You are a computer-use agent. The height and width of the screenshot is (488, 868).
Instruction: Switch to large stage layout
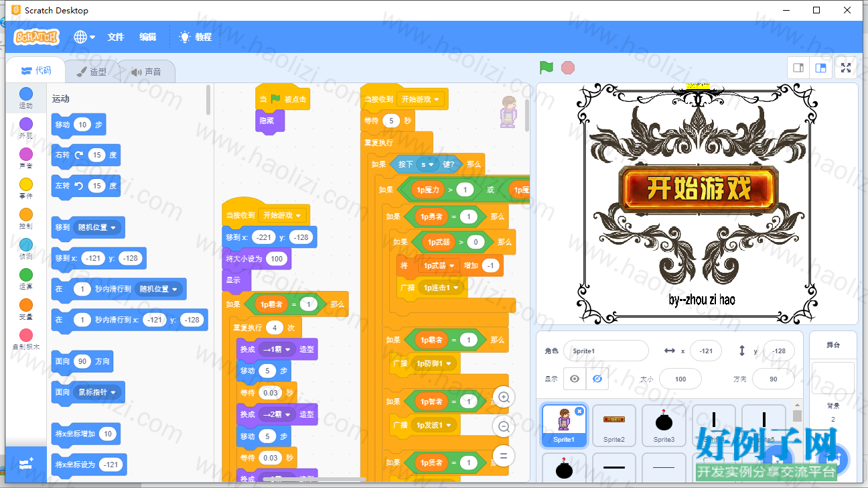[820, 68]
